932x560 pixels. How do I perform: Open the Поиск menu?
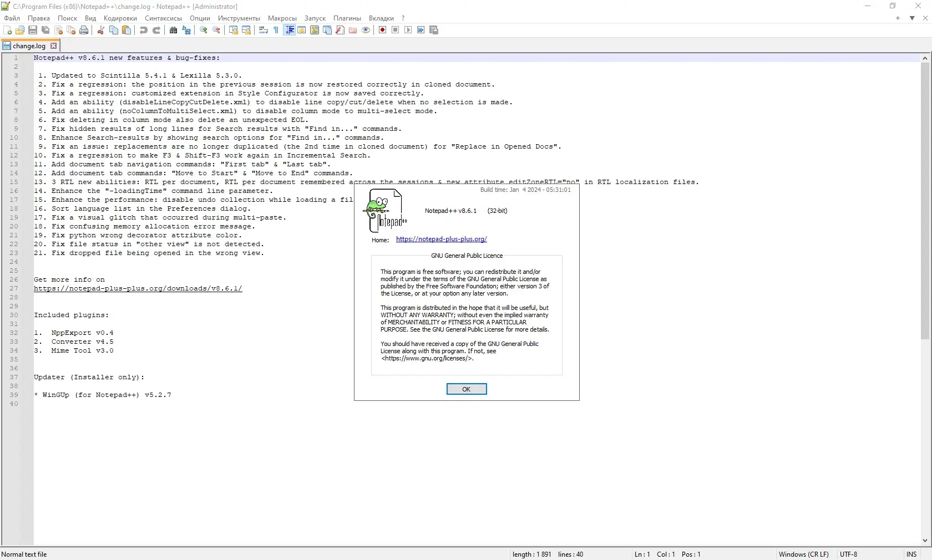68,18
